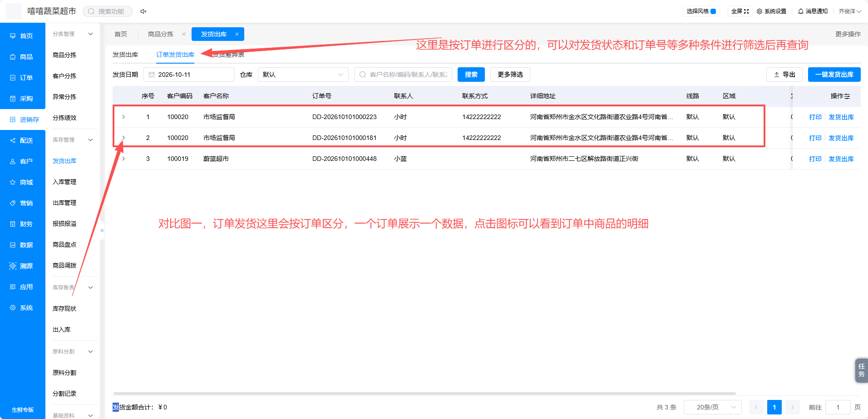Open 商城 module in sidebar
868x419 pixels.
click(x=23, y=182)
